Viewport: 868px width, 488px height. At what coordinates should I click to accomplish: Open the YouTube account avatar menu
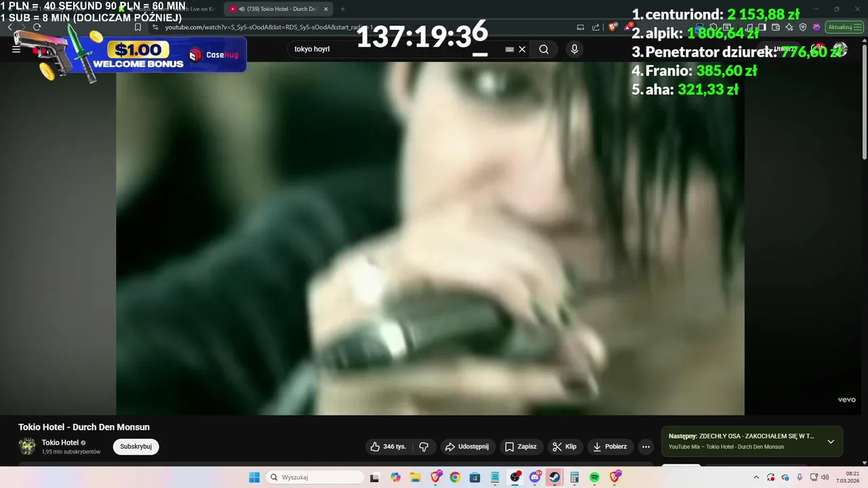pyautogui.click(x=840, y=49)
